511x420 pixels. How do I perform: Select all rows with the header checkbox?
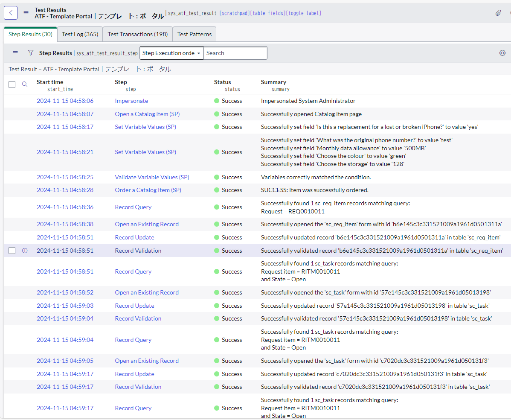tap(12, 84)
